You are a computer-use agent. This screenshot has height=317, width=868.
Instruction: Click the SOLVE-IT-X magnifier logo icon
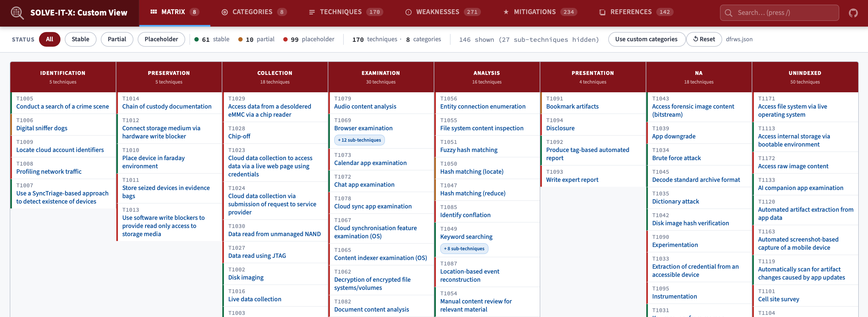click(x=17, y=13)
